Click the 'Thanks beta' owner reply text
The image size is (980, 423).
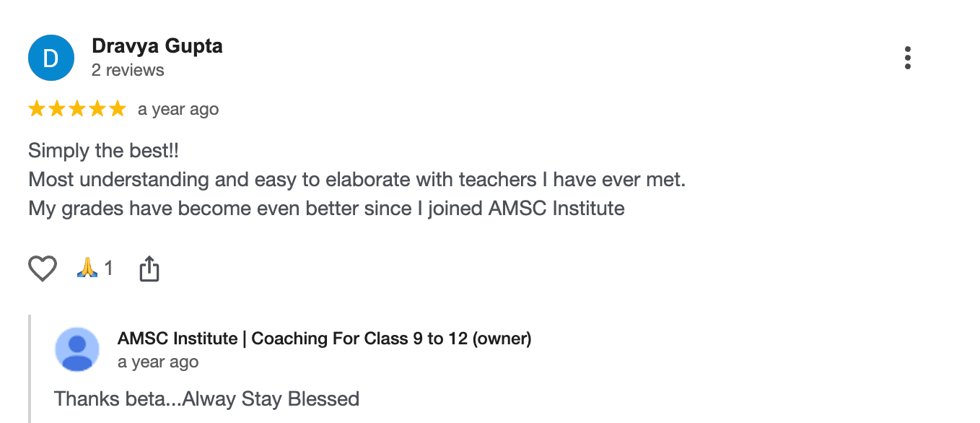click(x=206, y=398)
